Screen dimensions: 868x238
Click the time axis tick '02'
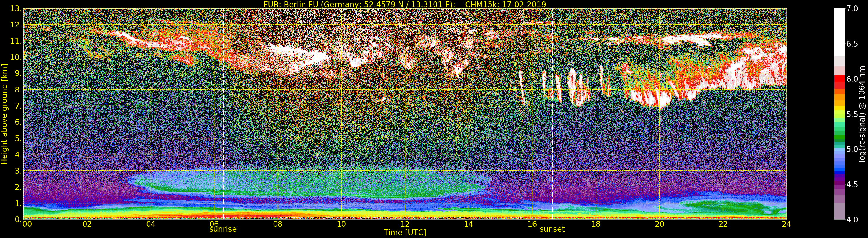(87, 224)
